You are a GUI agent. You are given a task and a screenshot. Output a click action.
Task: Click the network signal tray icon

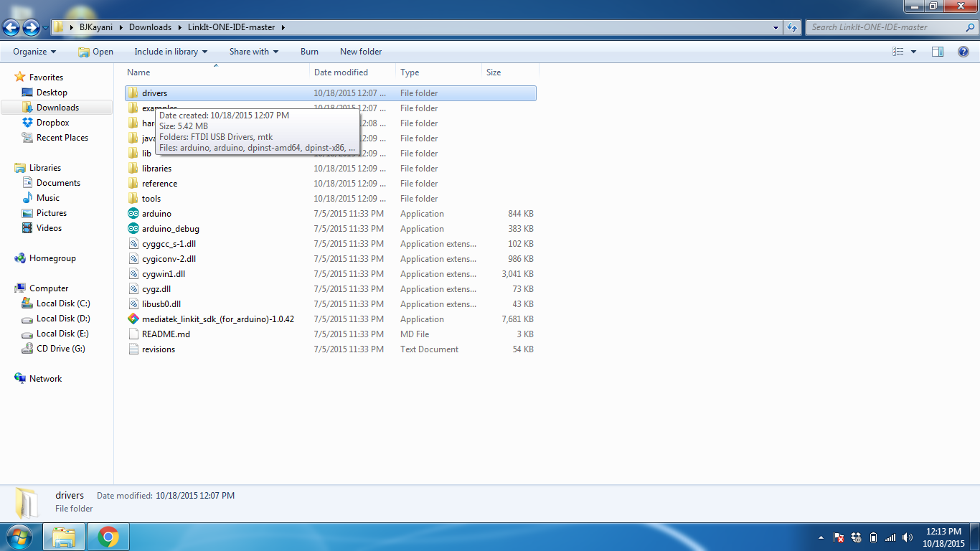[x=890, y=537]
